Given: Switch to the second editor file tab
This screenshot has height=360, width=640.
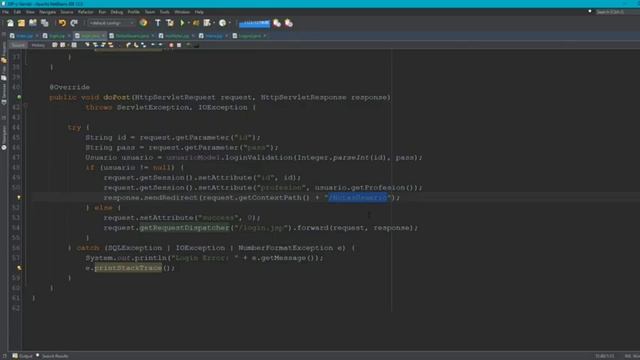Looking at the screenshot, I should click(56, 36).
